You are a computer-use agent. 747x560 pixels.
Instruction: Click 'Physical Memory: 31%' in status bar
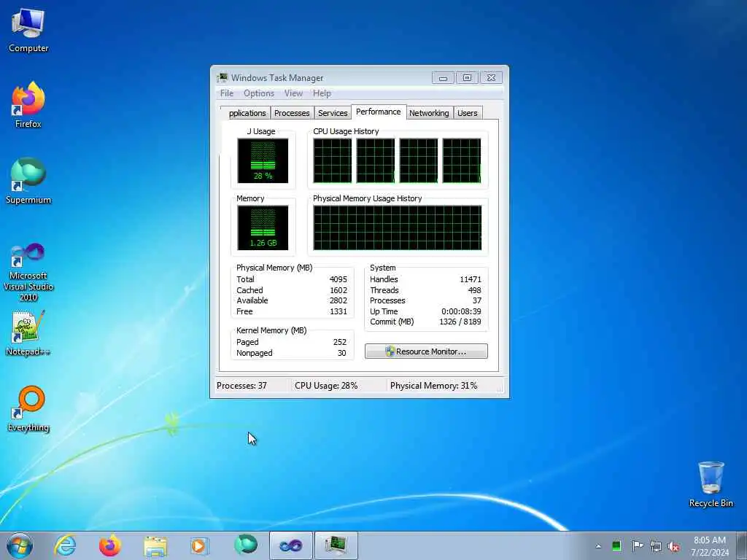(x=433, y=386)
